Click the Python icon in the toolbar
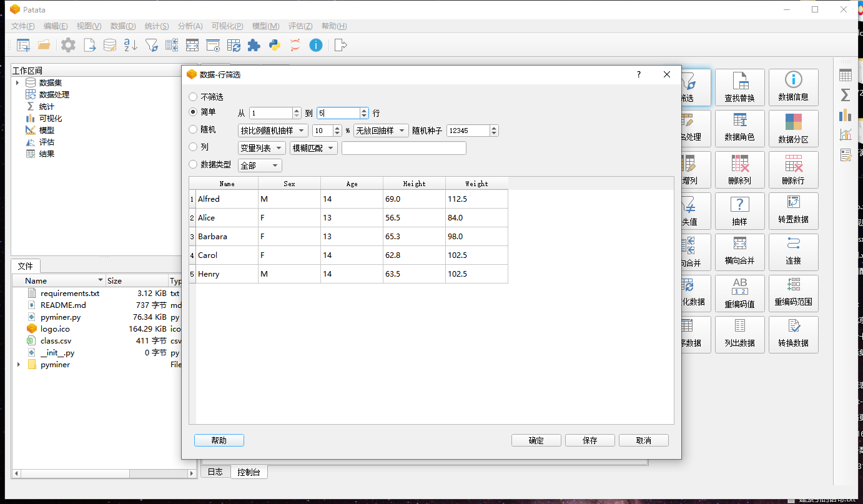Image resolution: width=863 pixels, height=504 pixels. (275, 45)
